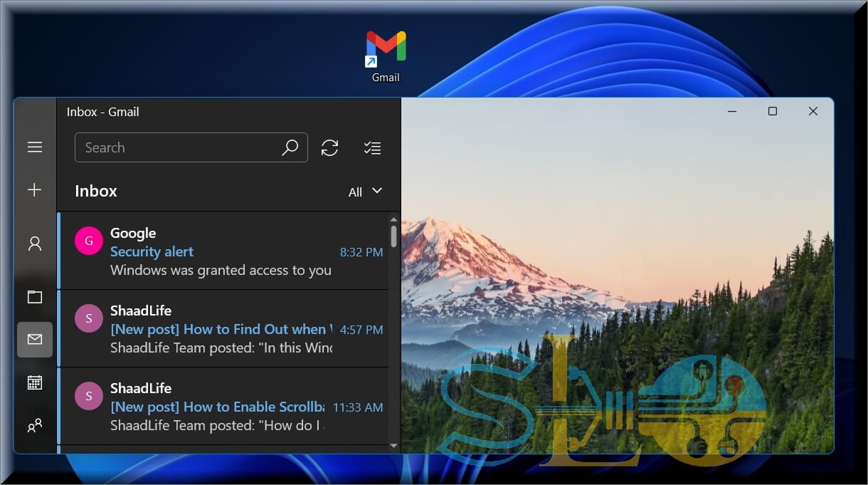The height and width of the screenshot is (485, 868).
Task: Open the Gmail desktop shortcut
Action: [x=386, y=56]
